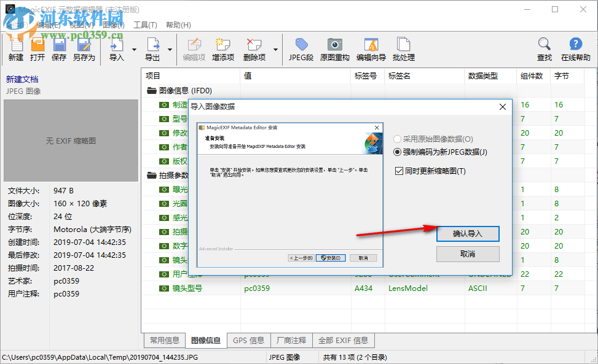Open the 导入 dropdown arrow

pyautogui.click(x=134, y=50)
